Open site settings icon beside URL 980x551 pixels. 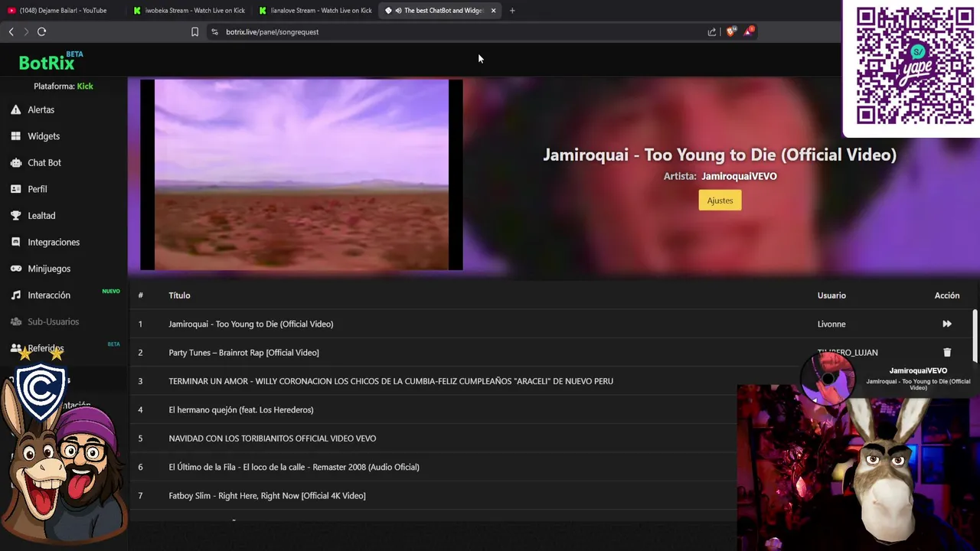coord(214,32)
